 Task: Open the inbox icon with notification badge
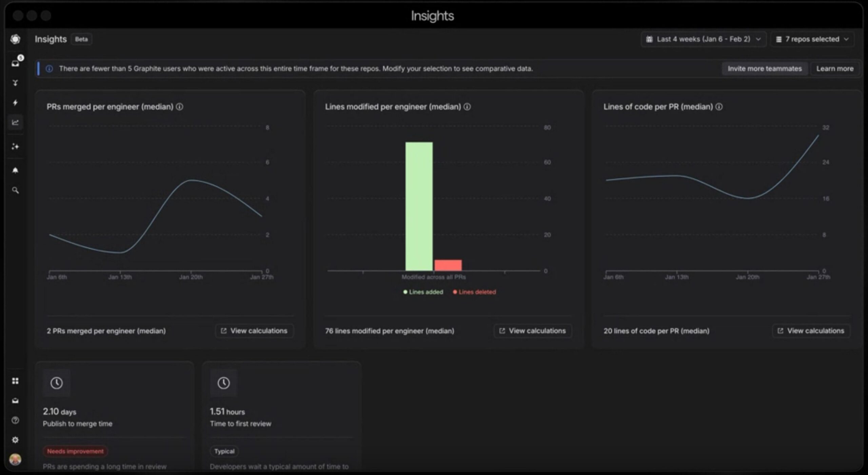[x=16, y=63]
